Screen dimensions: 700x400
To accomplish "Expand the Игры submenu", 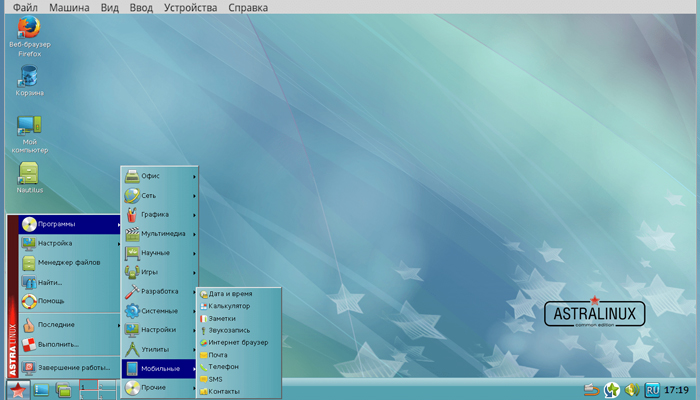I will point(160,272).
